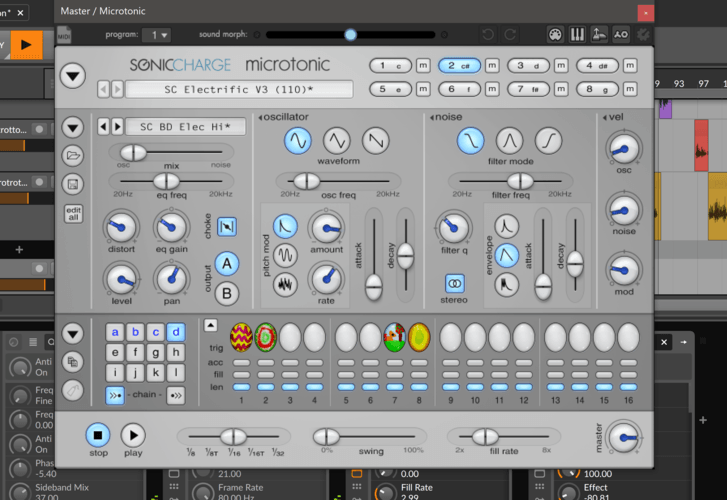This screenshot has height=500, width=727.
Task: Select linear noise envelope shape
Action: pos(506,255)
